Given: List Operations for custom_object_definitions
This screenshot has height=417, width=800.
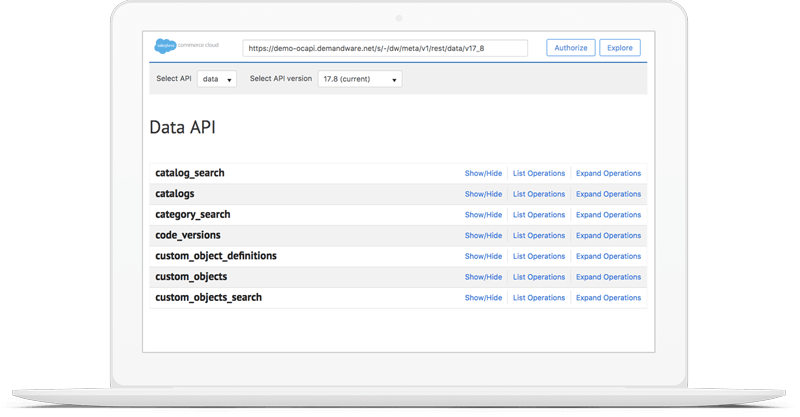Looking at the screenshot, I should point(539,256).
